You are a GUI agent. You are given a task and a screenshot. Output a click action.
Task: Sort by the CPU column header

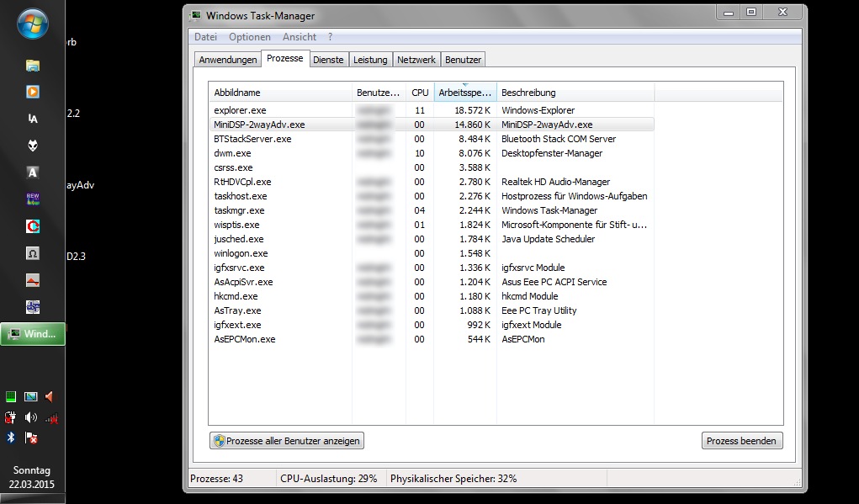pos(420,93)
